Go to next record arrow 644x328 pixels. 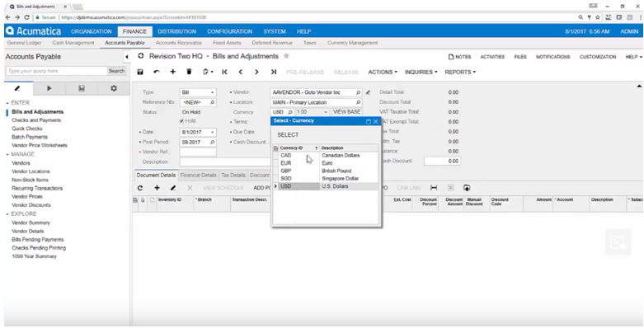(256, 72)
